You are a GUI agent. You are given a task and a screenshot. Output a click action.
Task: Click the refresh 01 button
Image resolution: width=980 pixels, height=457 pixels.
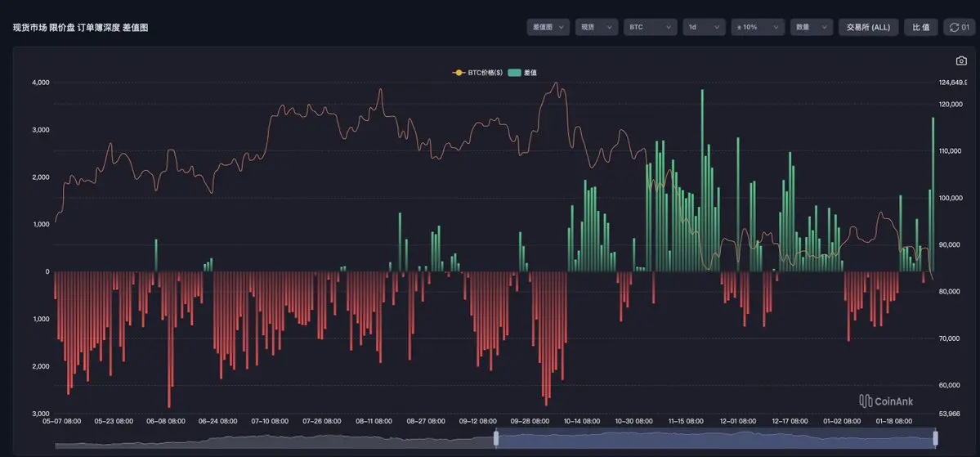pos(959,27)
